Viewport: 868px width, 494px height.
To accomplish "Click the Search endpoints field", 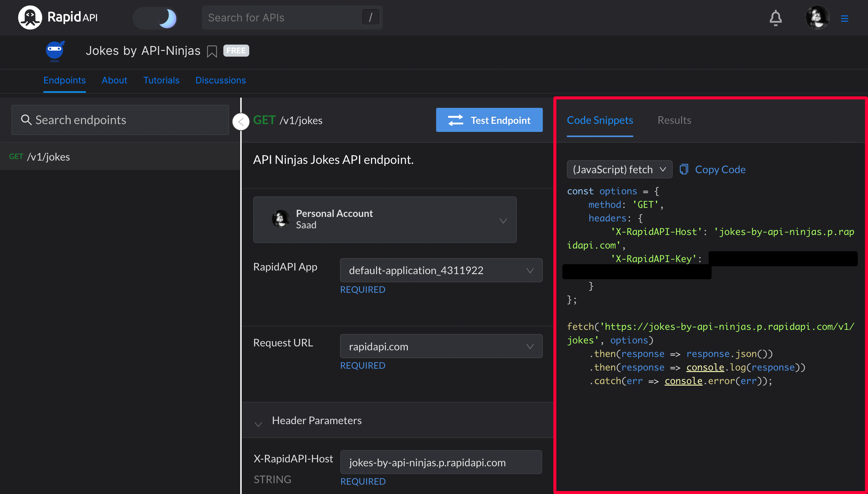I will click(x=121, y=120).
